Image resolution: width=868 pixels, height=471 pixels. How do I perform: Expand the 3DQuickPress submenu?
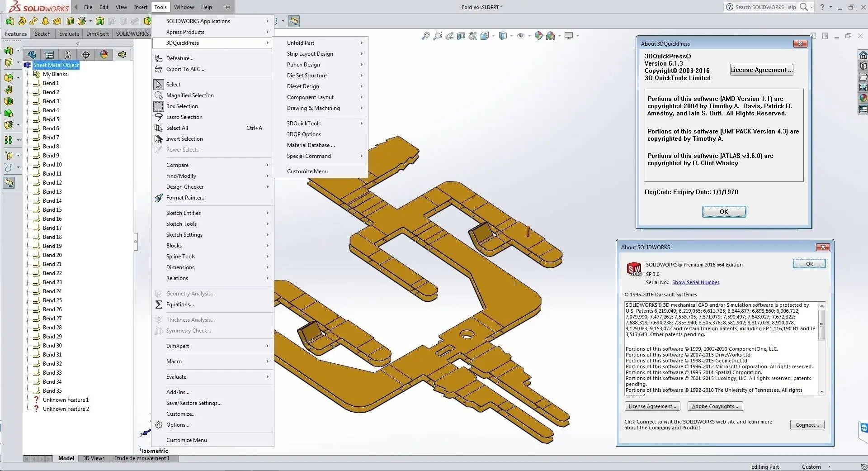pos(212,43)
